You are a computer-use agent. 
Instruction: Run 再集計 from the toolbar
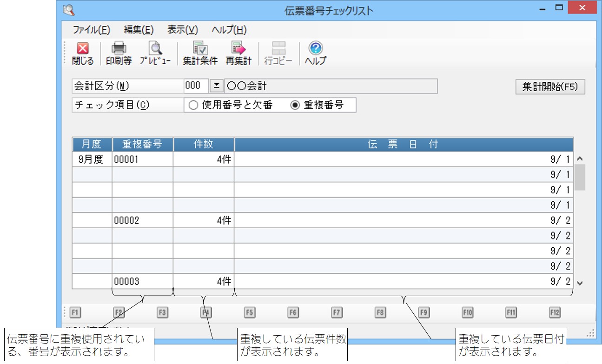(238, 48)
